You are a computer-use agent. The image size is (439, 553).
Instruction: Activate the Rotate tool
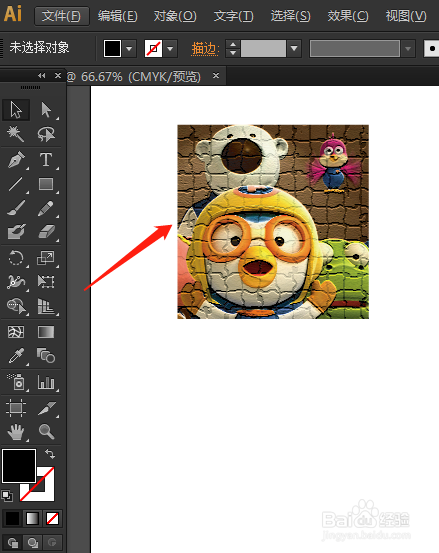click(16, 258)
